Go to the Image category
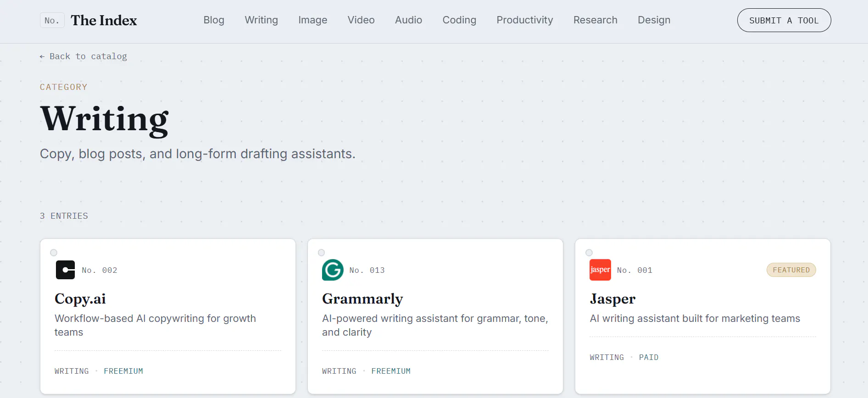Viewport: 868px width, 398px height. 312,20
